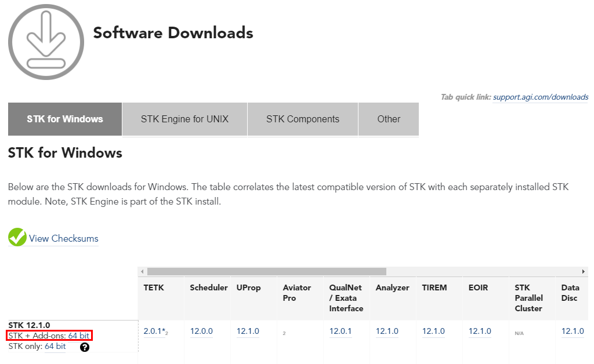Select the STK for Windows tab
The image size is (594, 364).
pyautogui.click(x=65, y=119)
